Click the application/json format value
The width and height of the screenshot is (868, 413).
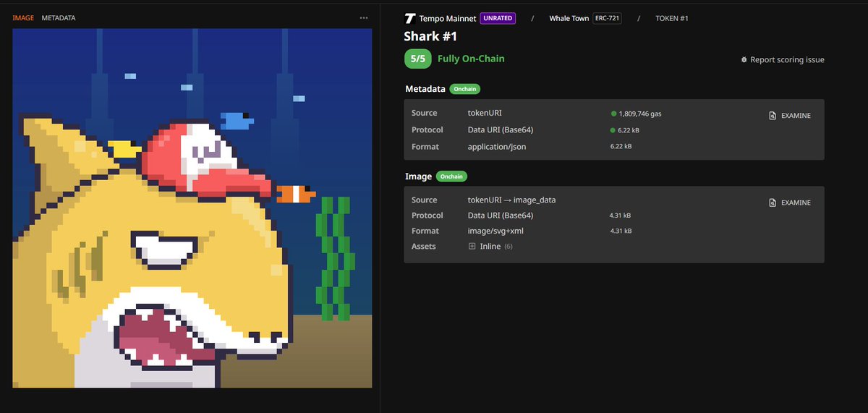coord(497,147)
